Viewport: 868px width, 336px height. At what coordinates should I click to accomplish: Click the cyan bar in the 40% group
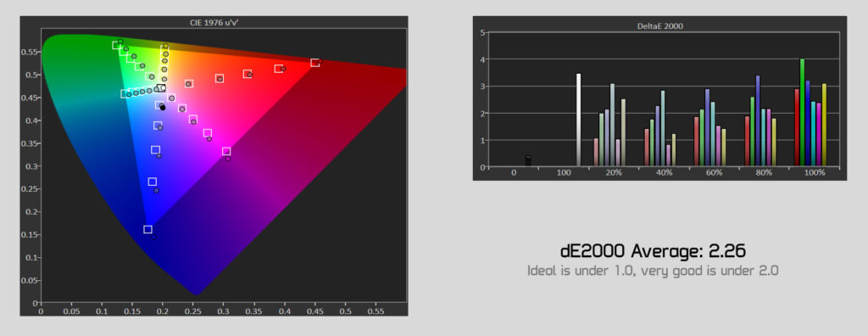pyautogui.click(x=663, y=128)
